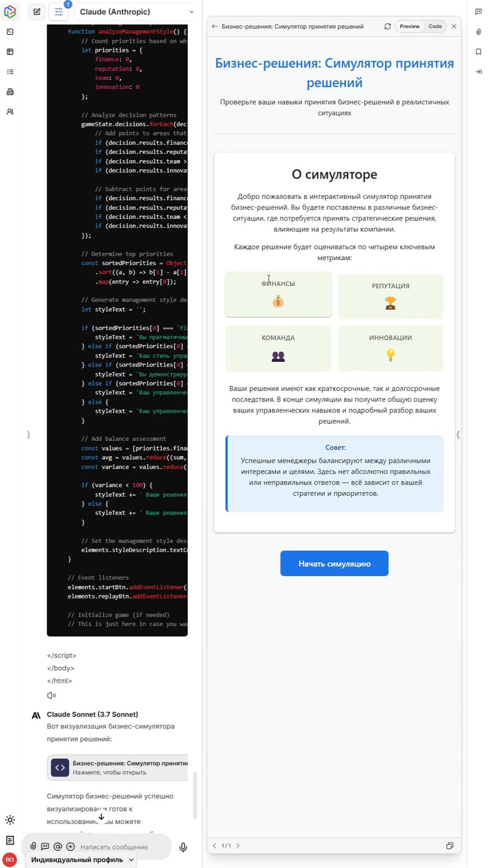This screenshot has height=868, width=488.
Task: Open attachments paperclip in right sidebar
Action: point(478,32)
